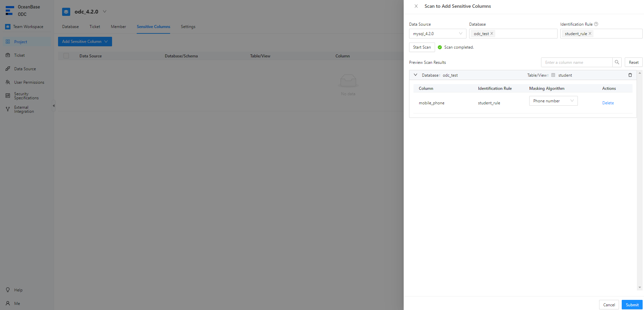Image resolution: width=644 pixels, height=310 pixels.
Task: Click the column name search field
Action: pos(576,62)
